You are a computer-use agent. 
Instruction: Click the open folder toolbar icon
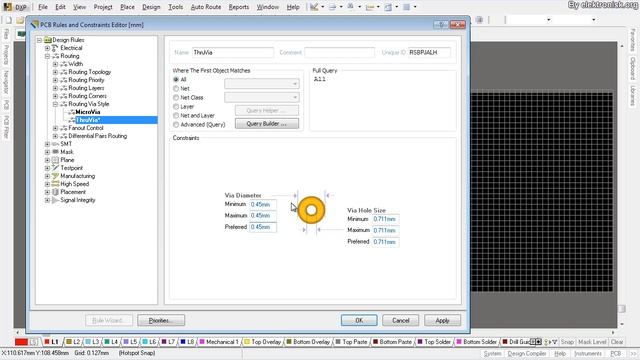point(20,20)
